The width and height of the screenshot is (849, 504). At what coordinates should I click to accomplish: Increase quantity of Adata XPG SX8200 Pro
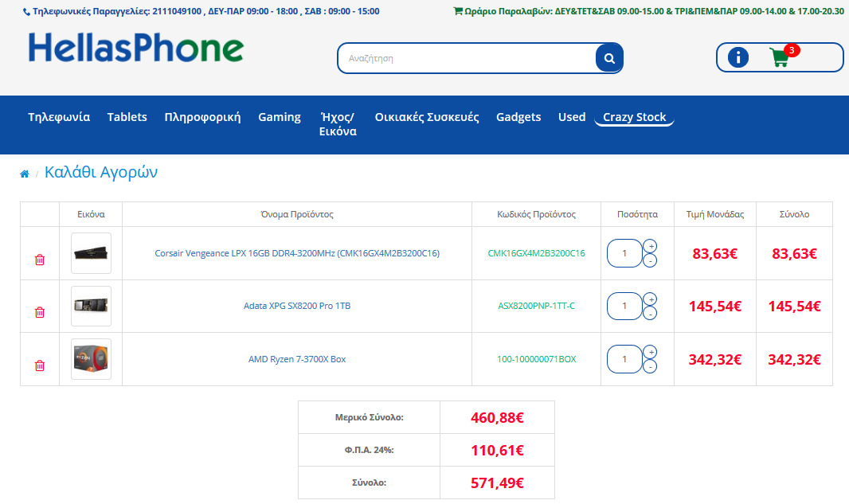pyautogui.click(x=651, y=299)
